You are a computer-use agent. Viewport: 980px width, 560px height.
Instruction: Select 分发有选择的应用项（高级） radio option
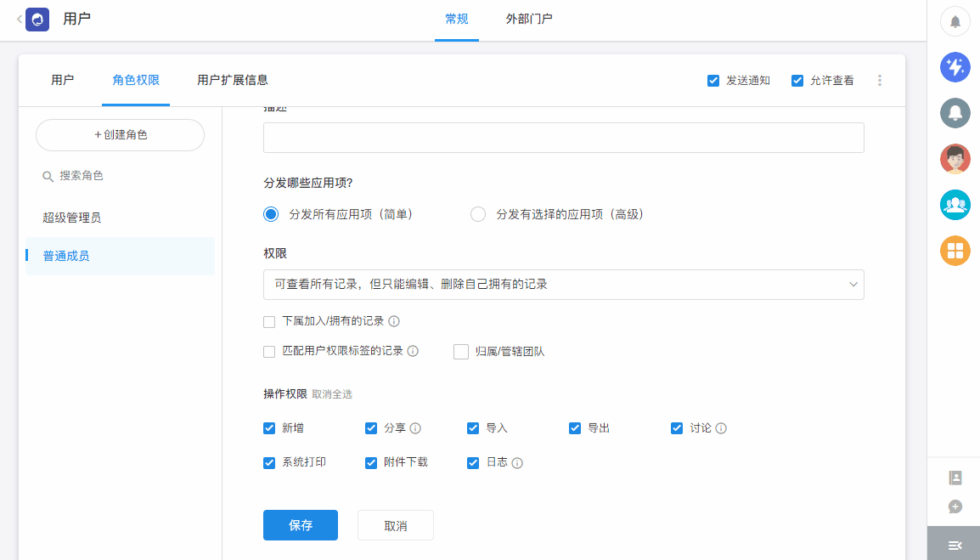478,214
